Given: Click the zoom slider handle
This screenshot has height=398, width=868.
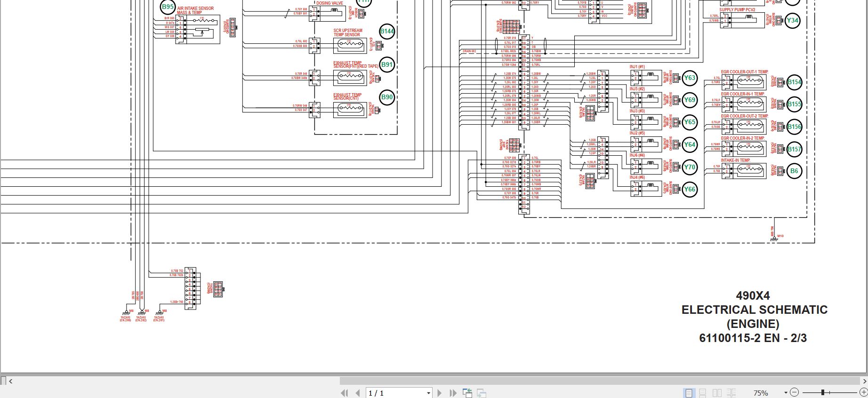Looking at the screenshot, I should coord(823,392).
